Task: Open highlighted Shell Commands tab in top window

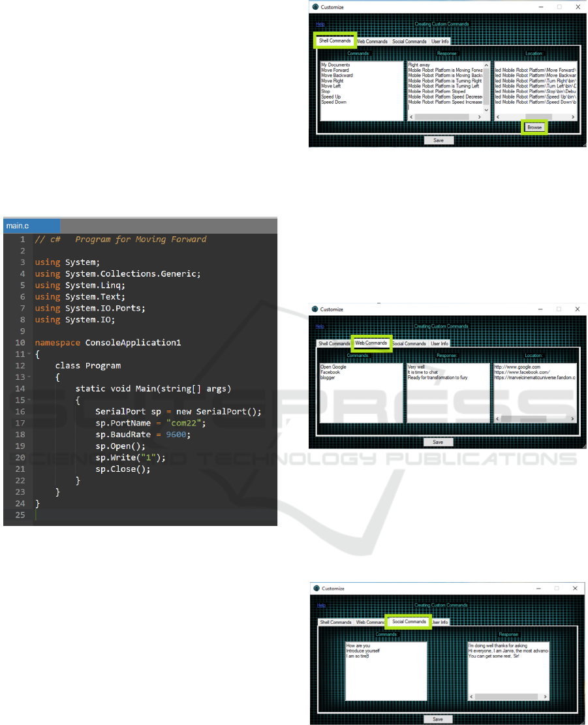Action: pos(335,41)
